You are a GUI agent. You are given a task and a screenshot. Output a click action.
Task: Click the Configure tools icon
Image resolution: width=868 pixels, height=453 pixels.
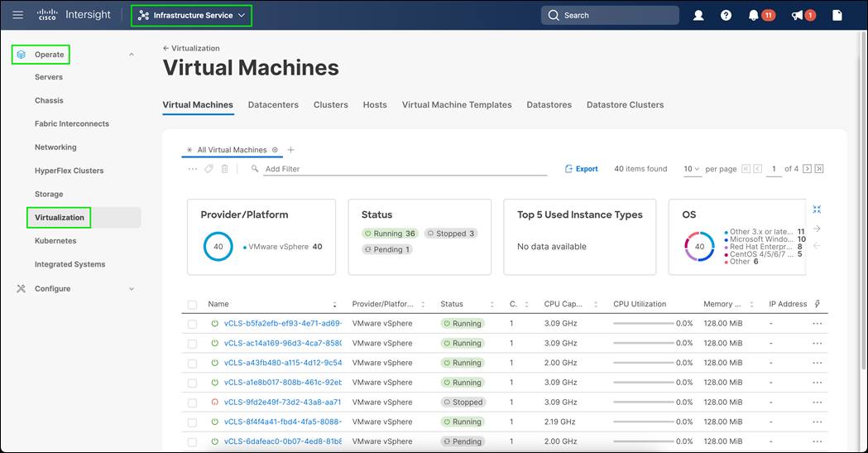coord(21,288)
